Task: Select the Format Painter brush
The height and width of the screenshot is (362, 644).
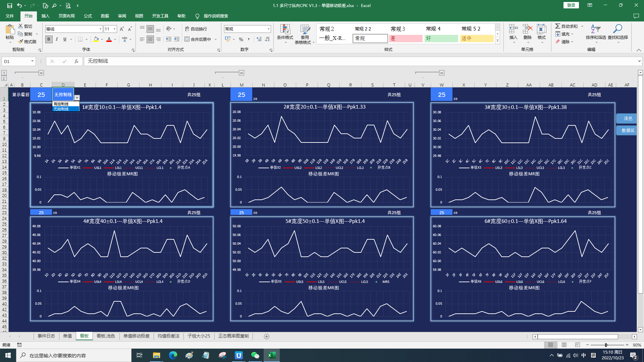Action: (x=21, y=42)
